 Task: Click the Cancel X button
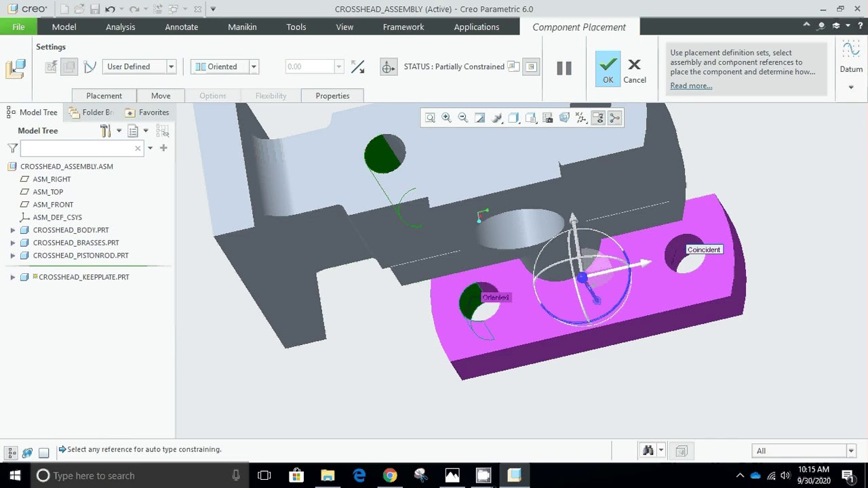click(635, 70)
